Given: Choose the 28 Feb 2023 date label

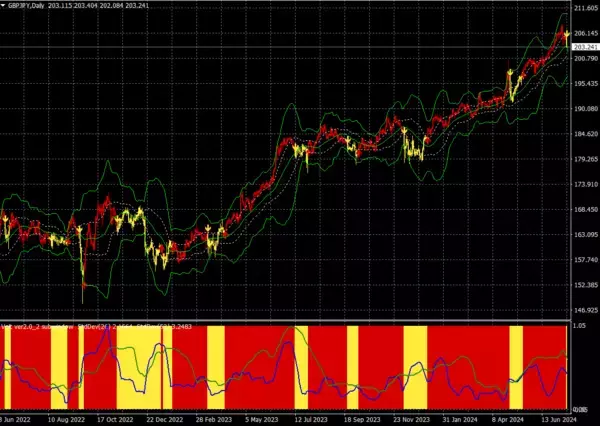Looking at the screenshot, I should tap(213, 420).
